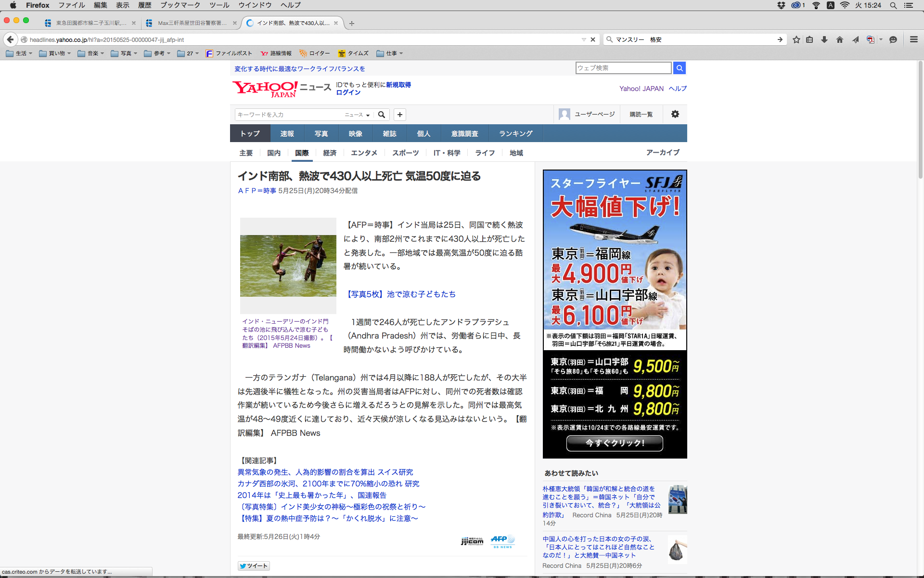Viewport: 924px width, 578px height.
Task: Stop loading page with X button
Action: (x=593, y=39)
